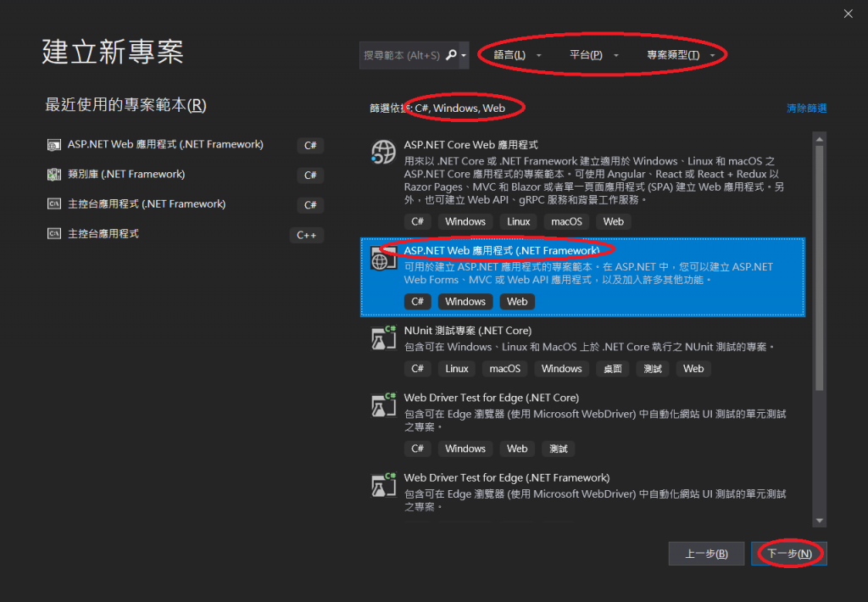Click the 下一步 next button

point(789,554)
